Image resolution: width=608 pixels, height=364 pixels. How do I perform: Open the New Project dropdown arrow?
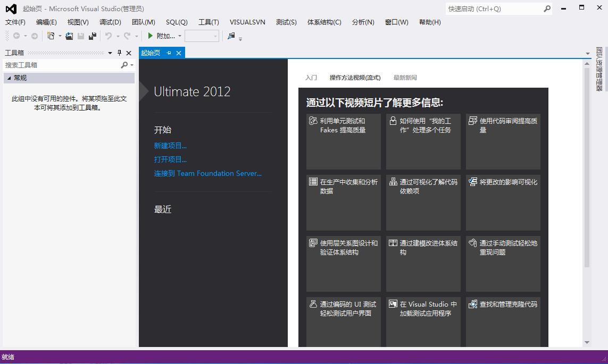click(x=60, y=36)
